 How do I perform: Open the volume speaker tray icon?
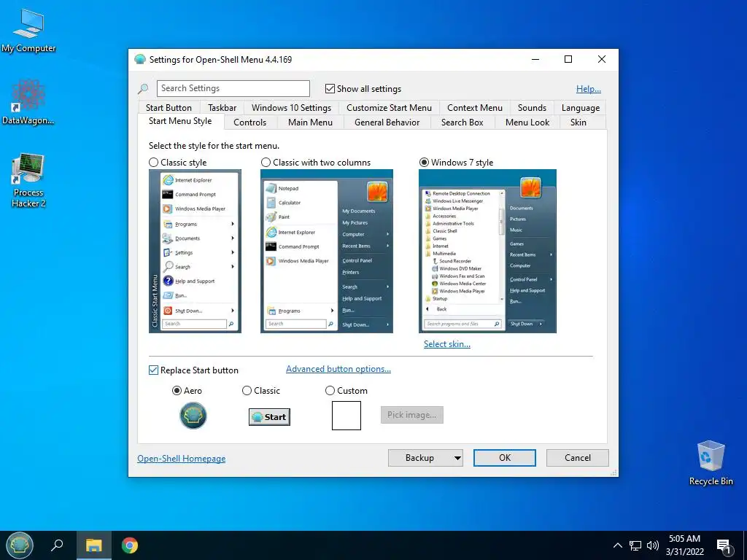click(653, 545)
